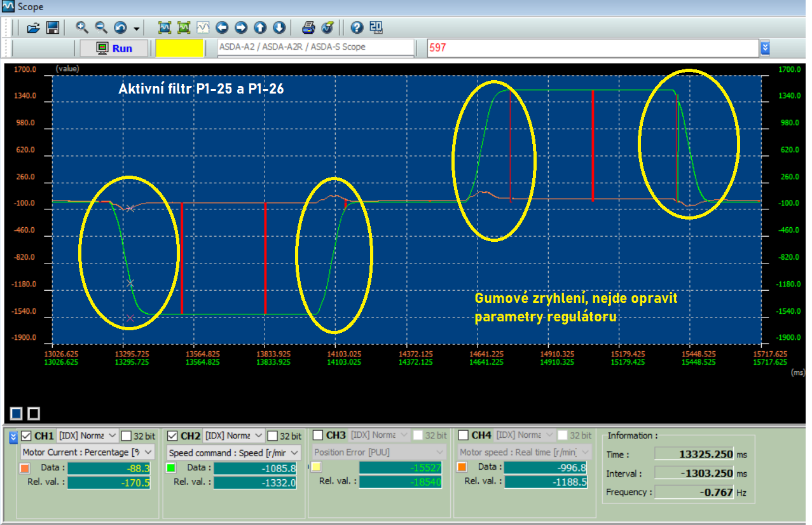Click the right arrow pan icon

click(241, 27)
